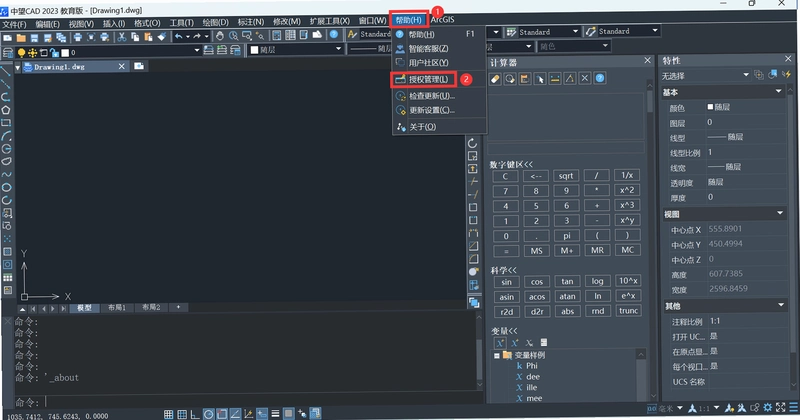Click the Save floppy disk icon

(x=34, y=37)
